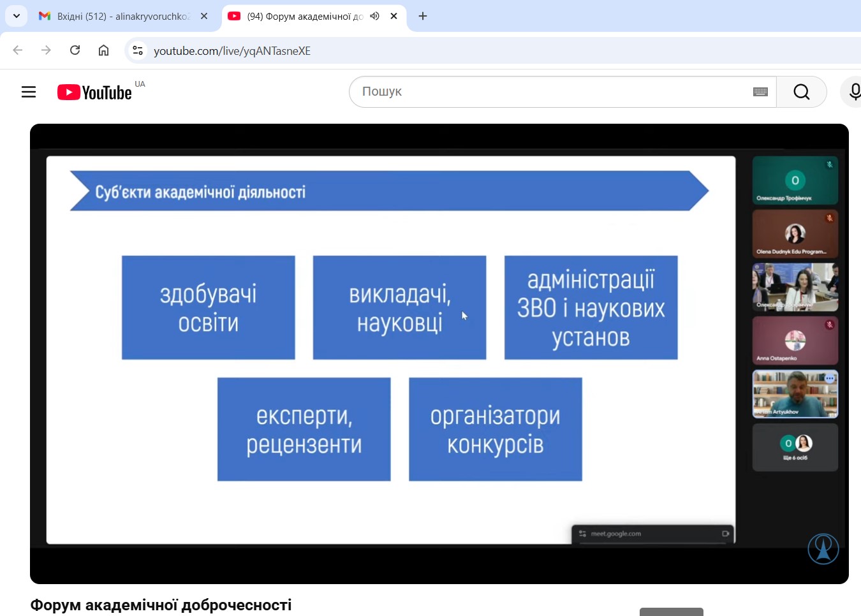Image resolution: width=861 pixels, height=616 pixels.
Task: Click the magnifying glass search button
Action: point(801,92)
